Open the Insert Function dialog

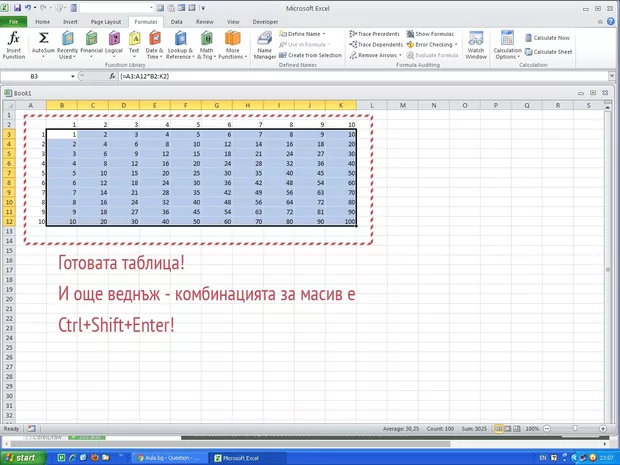pyautogui.click(x=14, y=45)
